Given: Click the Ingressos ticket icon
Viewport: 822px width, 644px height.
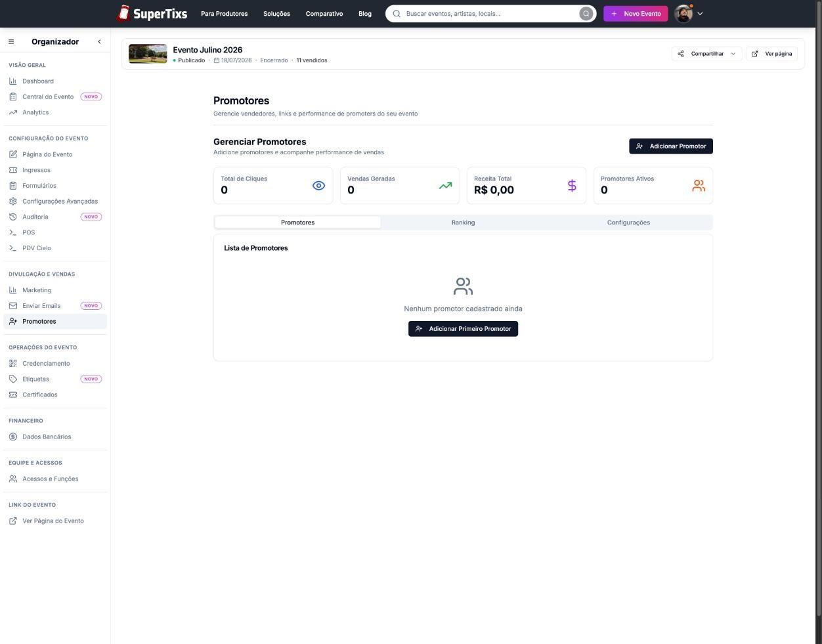Looking at the screenshot, I should coord(13,170).
